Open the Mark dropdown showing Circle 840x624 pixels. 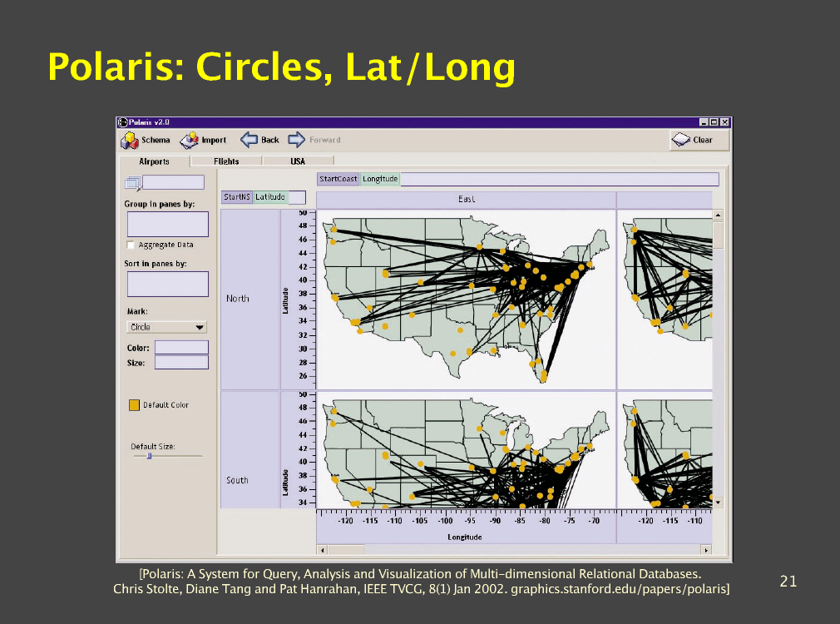[166, 327]
